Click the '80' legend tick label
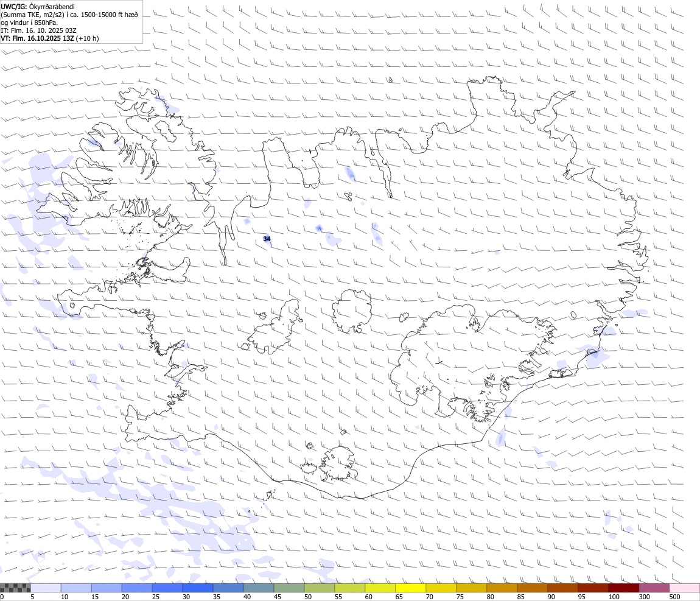700x601 pixels. pyautogui.click(x=491, y=597)
